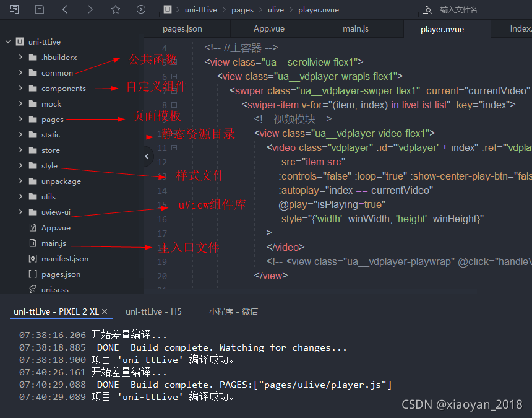This screenshot has height=418, width=532.
Task: Open manifest.json from the file tree
Action: click(65, 258)
